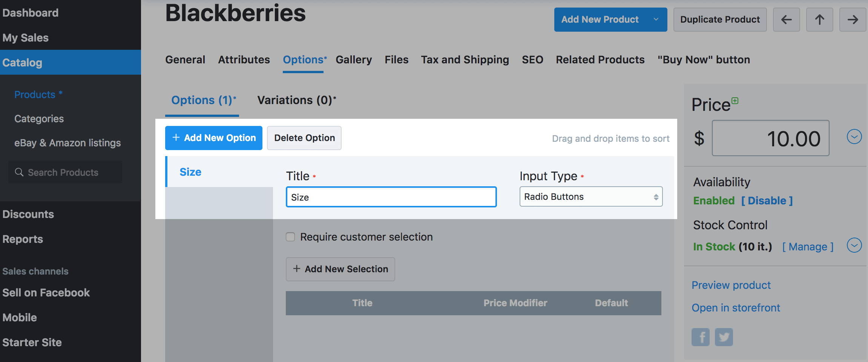868x362 pixels.
Task: Expand Stock Control circled chevron
Action: (x=854, y=245)
